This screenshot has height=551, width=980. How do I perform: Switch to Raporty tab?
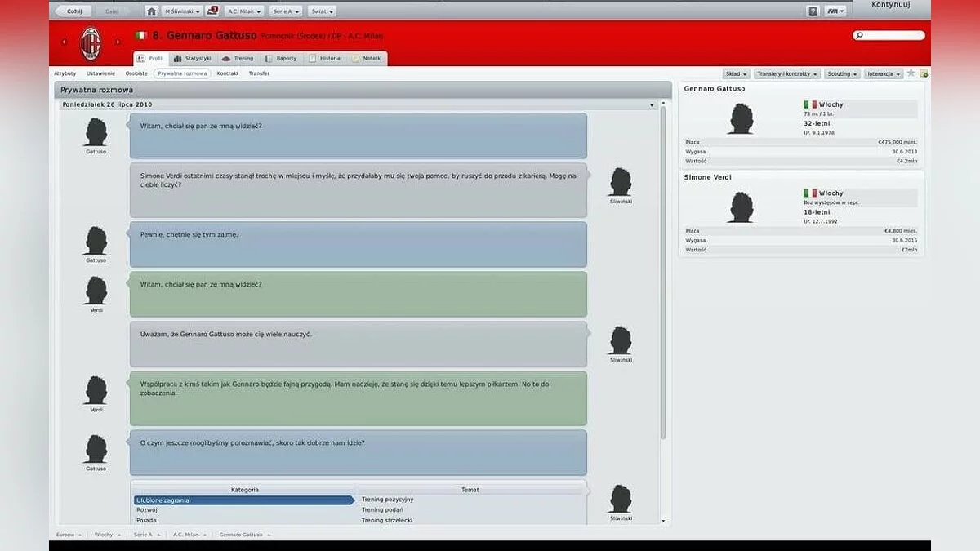[x=281, y=59]
